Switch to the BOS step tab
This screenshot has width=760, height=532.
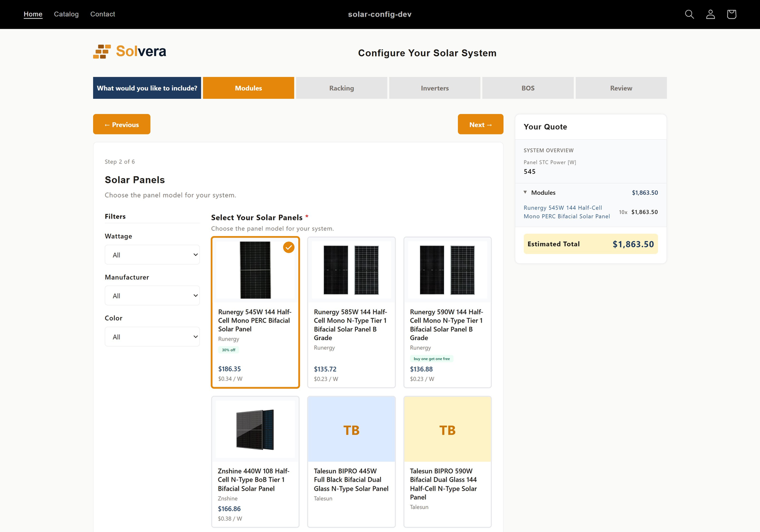[x=528, y=88]
